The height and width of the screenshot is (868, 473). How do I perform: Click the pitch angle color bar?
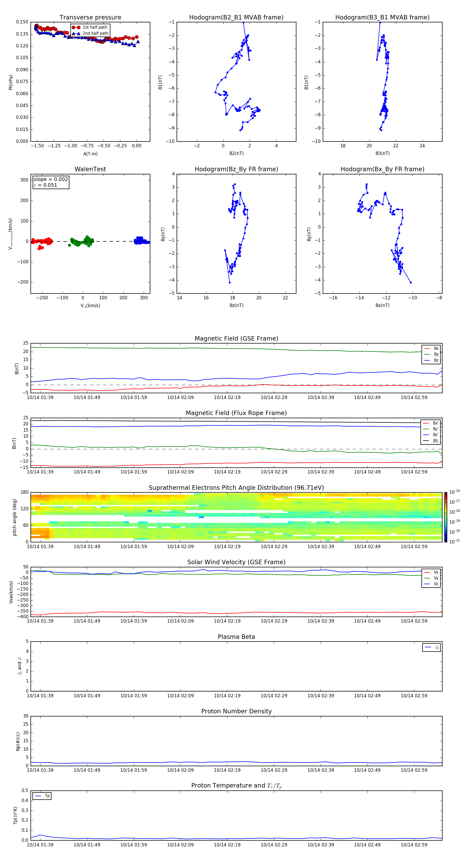point(446,517)
